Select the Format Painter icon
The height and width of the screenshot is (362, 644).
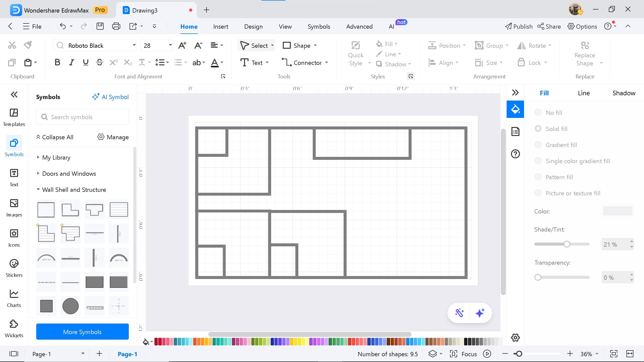tap(28, 45)
